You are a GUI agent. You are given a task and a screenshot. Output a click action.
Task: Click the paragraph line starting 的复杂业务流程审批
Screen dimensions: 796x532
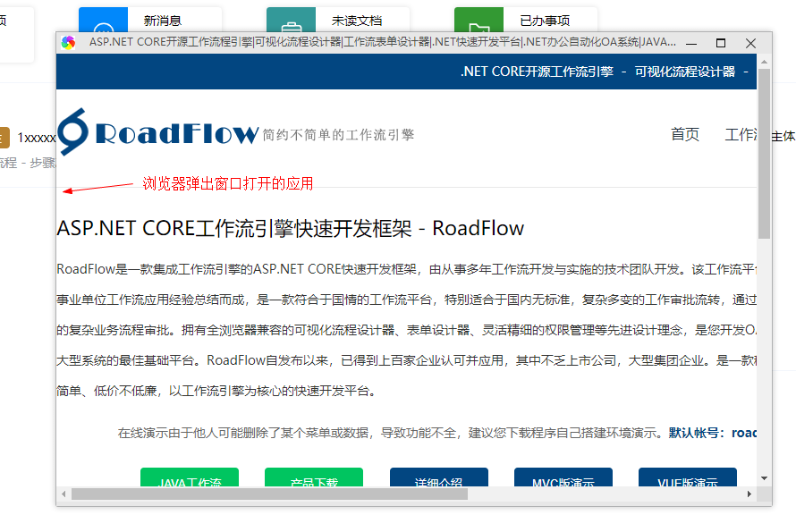point(407,330)
